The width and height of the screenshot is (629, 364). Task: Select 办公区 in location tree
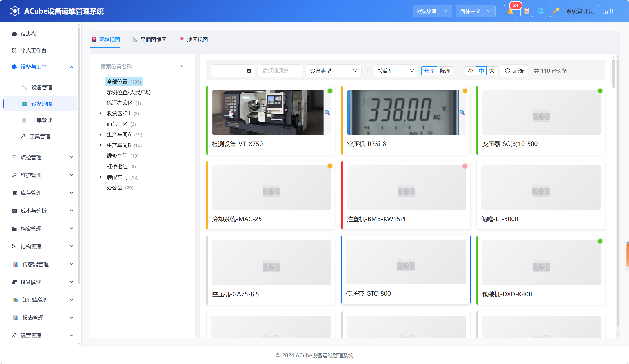tap(120, 188)
